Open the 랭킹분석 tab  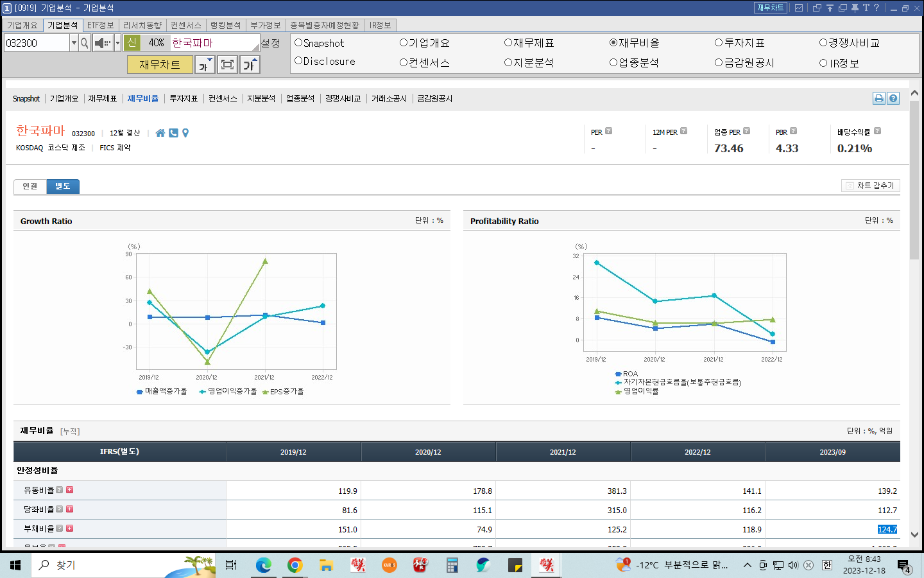226,25
